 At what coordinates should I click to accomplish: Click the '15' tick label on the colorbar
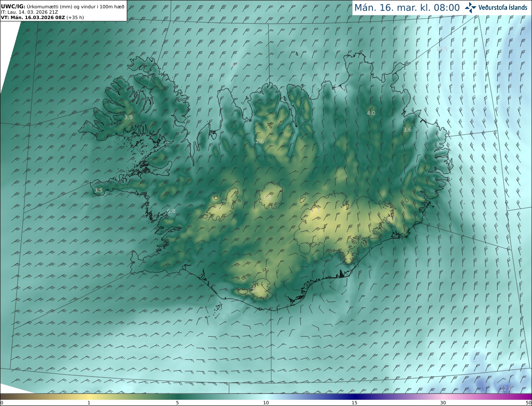click(355, 403)
